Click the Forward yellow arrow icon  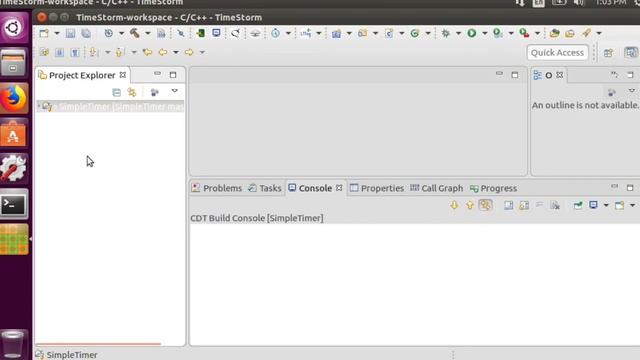[189, 52]
